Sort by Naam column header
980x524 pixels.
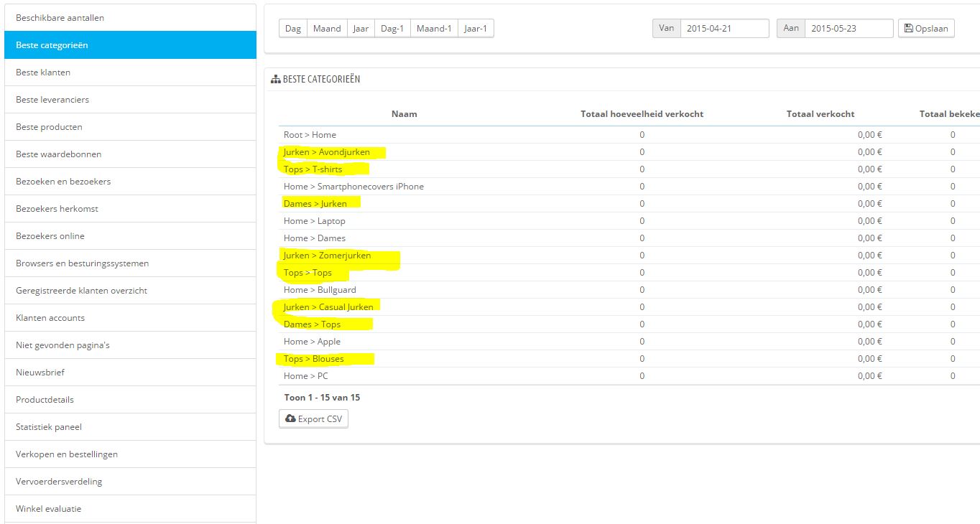405,114
